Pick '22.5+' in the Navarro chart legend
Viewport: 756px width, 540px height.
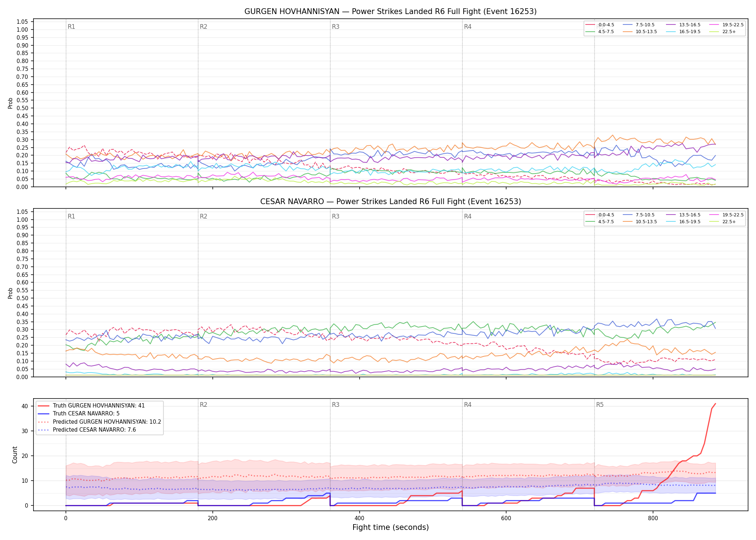[x=723, y=222]
